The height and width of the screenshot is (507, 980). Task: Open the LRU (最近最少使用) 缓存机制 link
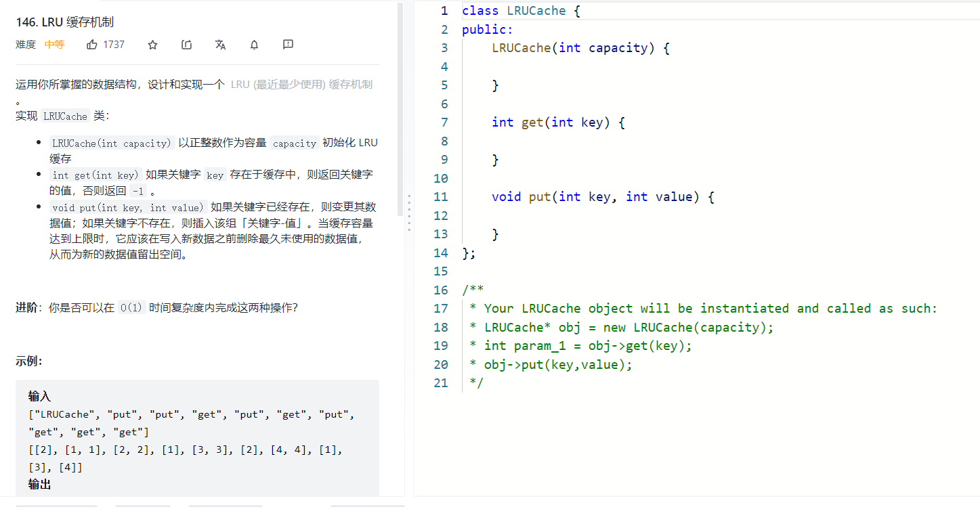[x=301, y=85]
